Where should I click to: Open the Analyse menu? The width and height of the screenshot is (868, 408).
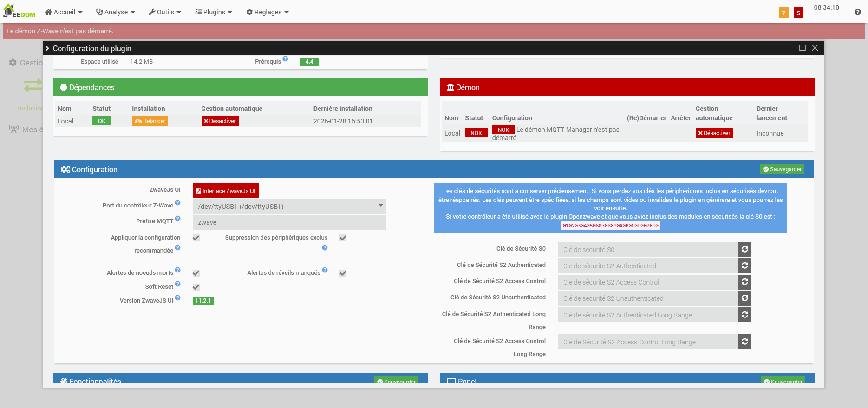click(x=115, y=12)
